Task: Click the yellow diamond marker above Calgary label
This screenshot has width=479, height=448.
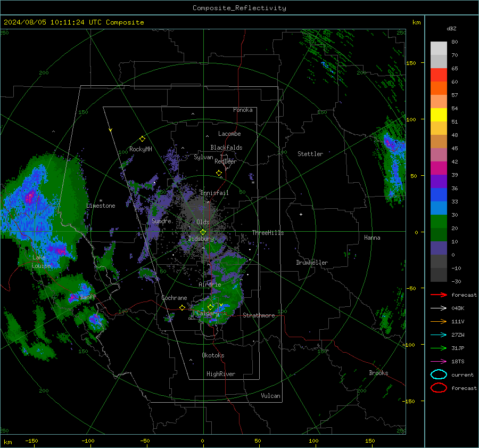Action: [210, 307]
